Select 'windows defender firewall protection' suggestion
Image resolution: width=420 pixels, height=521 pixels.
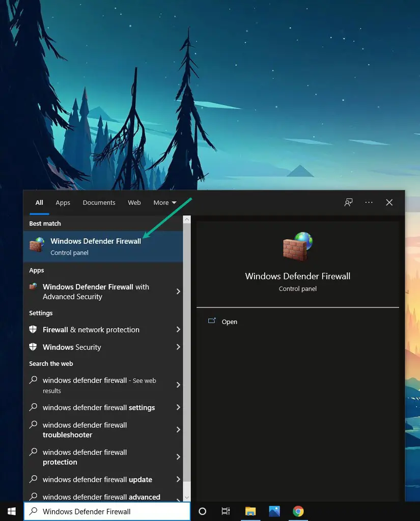coord(103,457)
